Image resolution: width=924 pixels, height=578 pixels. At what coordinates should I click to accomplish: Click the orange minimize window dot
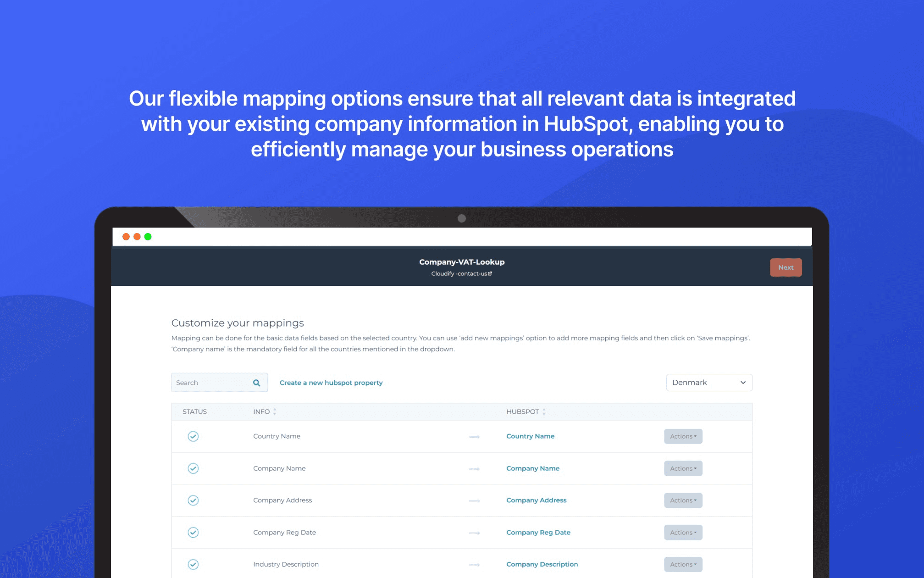pyautogui.click(x=137, y=237)
